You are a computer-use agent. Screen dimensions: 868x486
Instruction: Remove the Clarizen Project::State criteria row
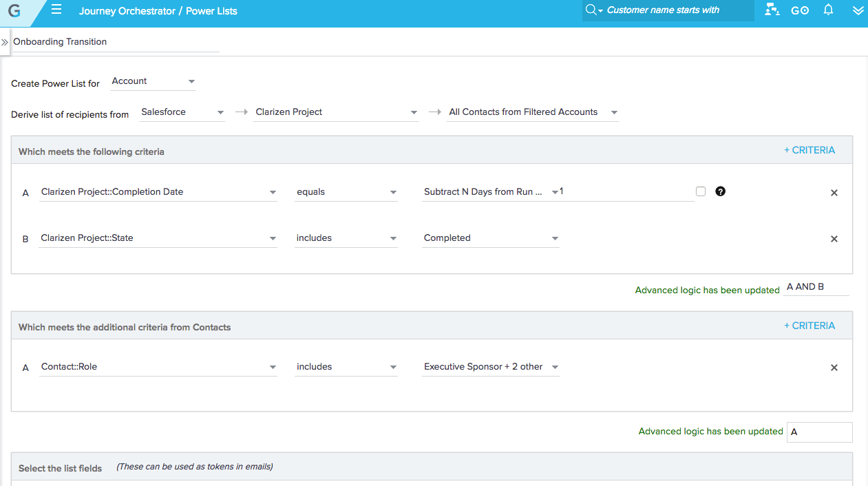pyautogui.click(x=834, y=239)
